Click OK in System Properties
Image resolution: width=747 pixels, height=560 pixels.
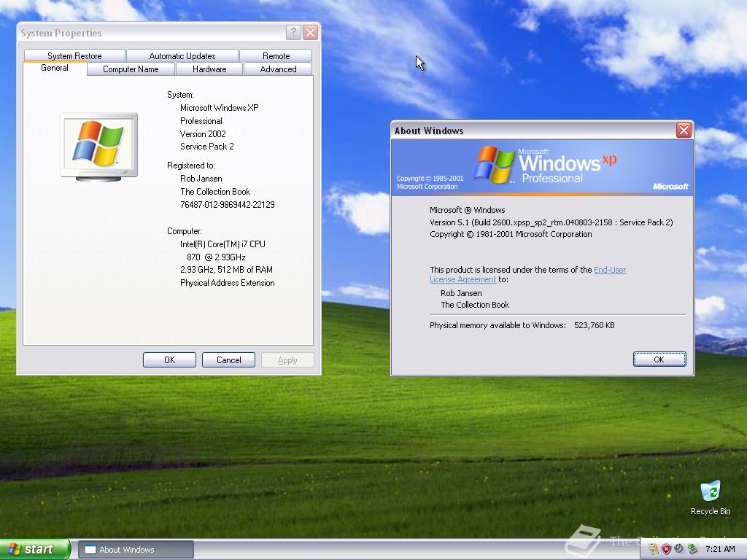tap(169, 360)
